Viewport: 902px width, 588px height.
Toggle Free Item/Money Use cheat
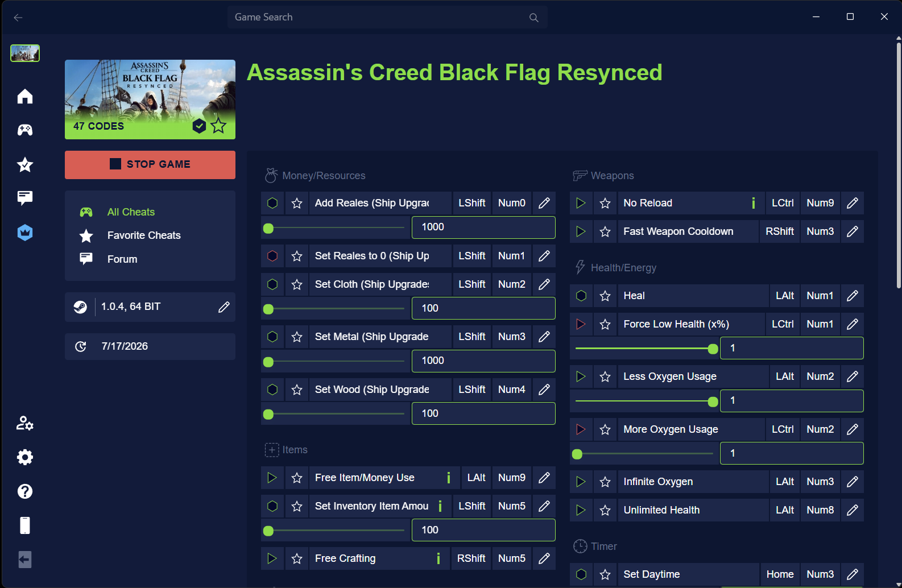272,478
